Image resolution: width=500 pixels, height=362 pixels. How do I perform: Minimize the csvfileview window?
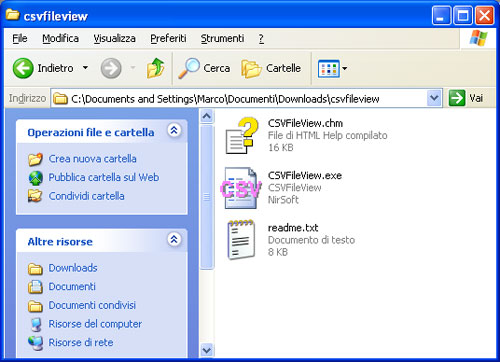click(441, 16)
